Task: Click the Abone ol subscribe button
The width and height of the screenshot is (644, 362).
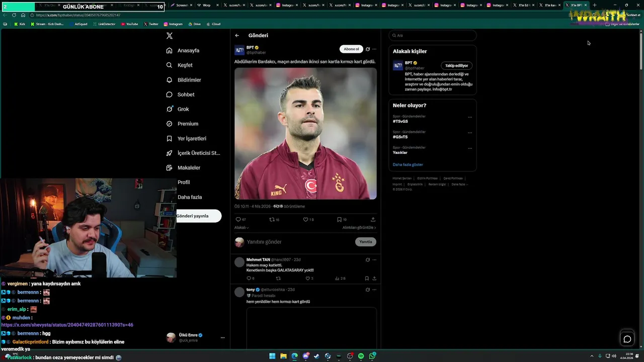Action: tap(351, 49)
